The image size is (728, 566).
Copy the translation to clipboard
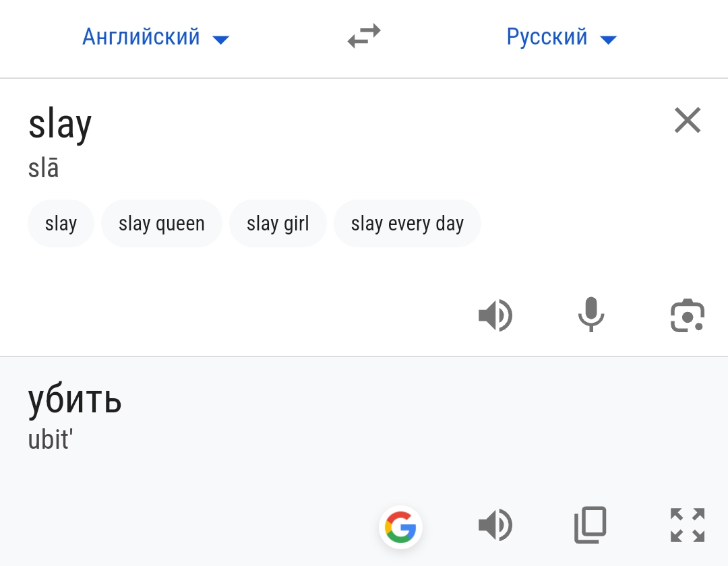[x=590, y=525]
